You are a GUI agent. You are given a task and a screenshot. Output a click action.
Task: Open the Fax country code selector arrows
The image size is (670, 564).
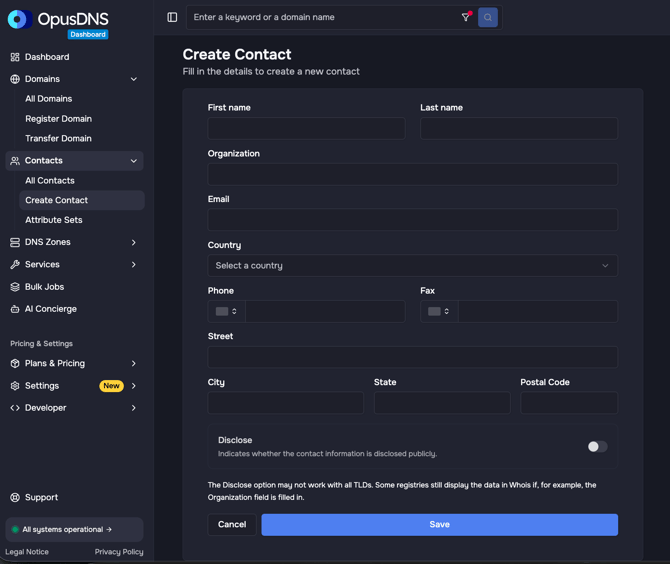point(447,311)
